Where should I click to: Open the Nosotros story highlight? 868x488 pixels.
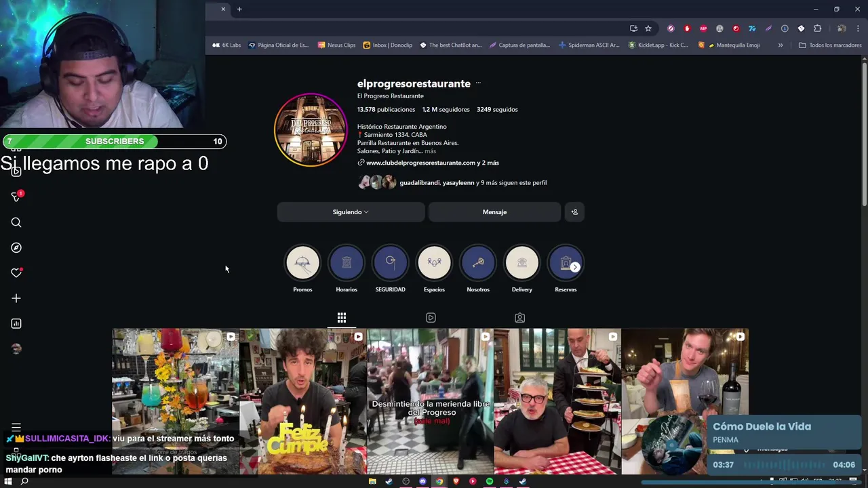click(478, 269)
